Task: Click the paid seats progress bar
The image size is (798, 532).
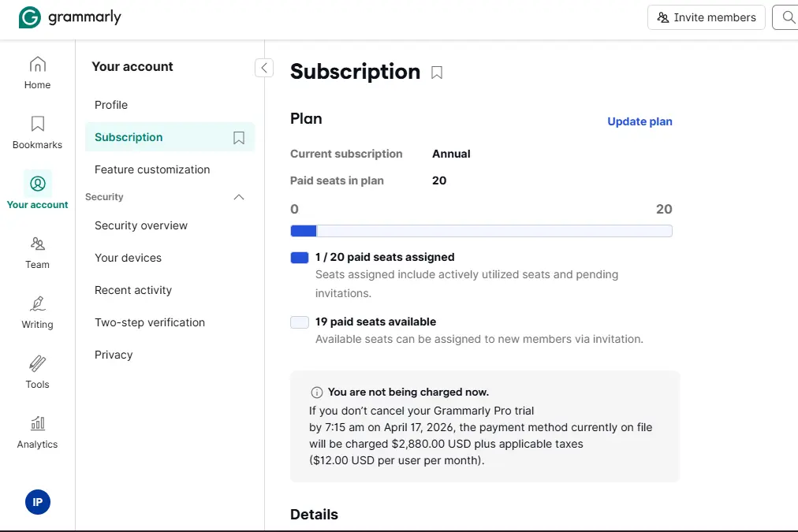Action: 482,231
